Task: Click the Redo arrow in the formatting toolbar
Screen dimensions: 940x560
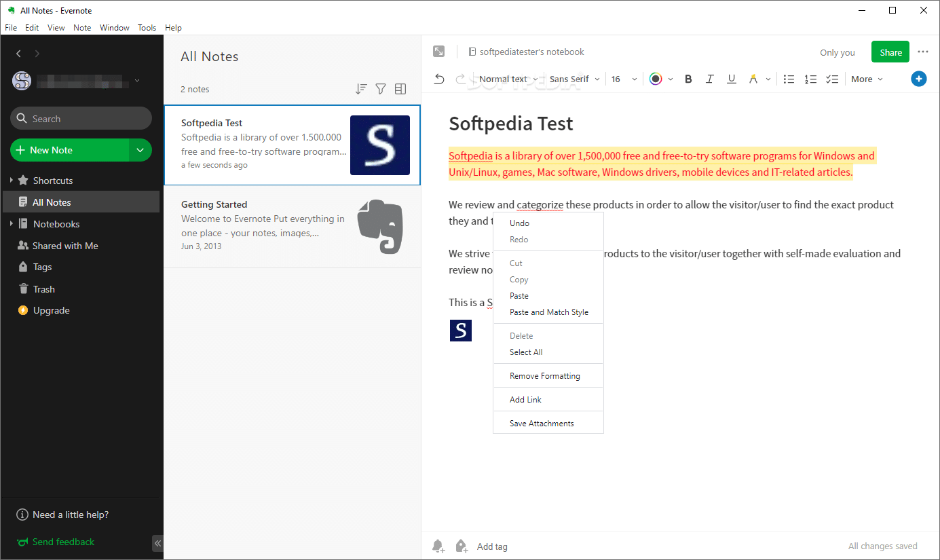Action: coord(461,79)
